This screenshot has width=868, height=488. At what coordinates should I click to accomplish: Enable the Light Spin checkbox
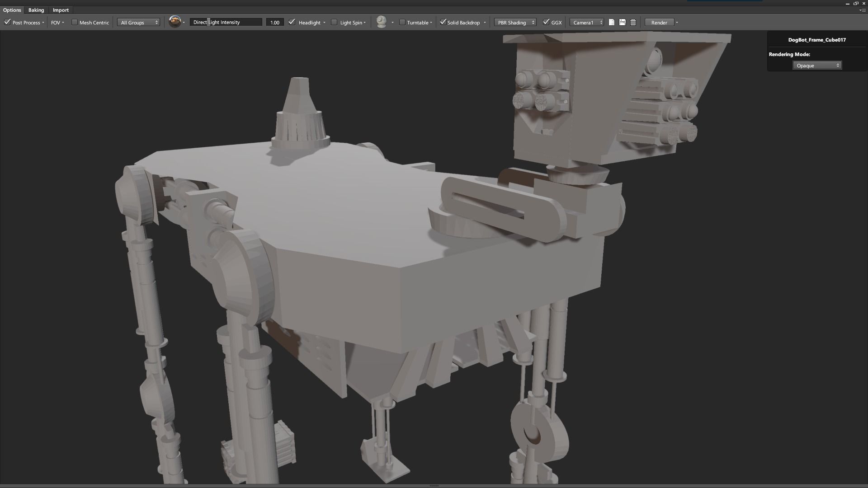pyautogui.click(x=334, y=22)
